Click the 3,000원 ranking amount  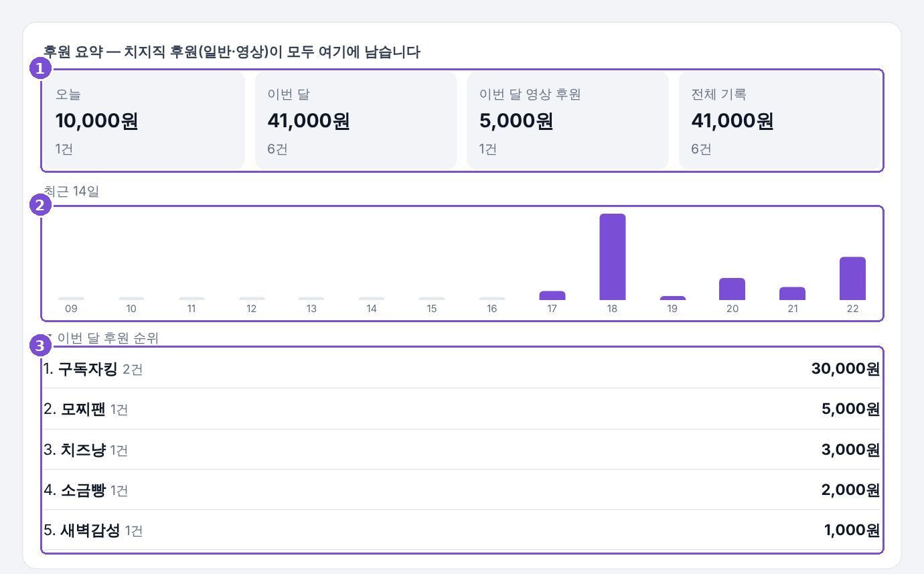850,449
